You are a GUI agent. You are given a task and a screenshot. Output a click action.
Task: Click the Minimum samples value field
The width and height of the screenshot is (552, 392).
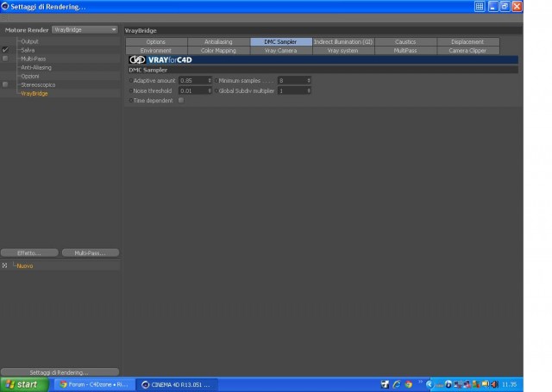[x=292, y=80]
